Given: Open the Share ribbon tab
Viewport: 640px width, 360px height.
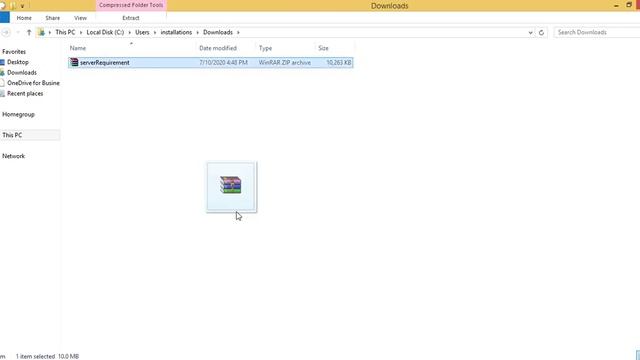Looking at the screenshot, I should pos(52,18).
